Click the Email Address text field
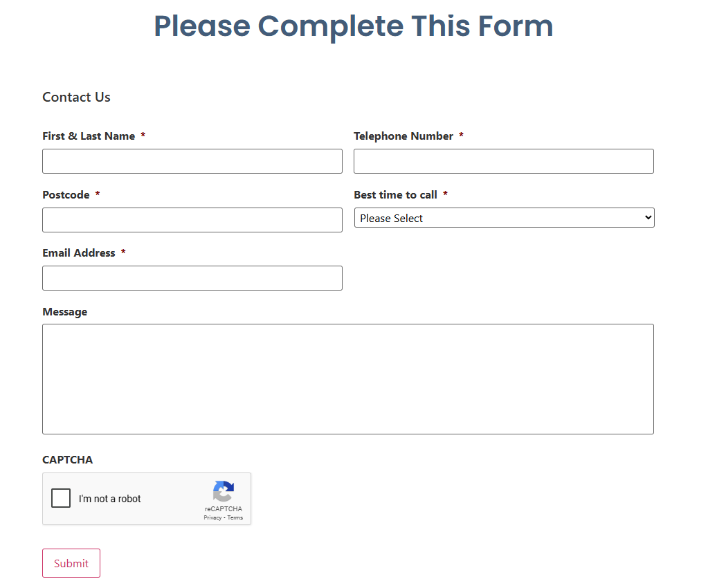This screenshot has height=588, width=717. (192, 278)
